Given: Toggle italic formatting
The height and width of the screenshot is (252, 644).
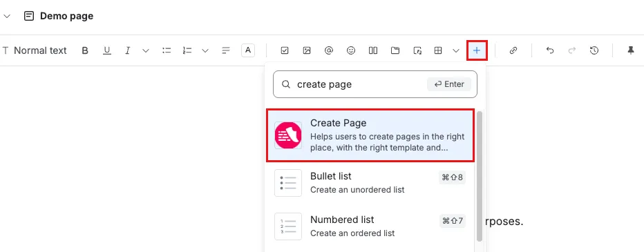Looking at the screenshot, I should [128, 50].
